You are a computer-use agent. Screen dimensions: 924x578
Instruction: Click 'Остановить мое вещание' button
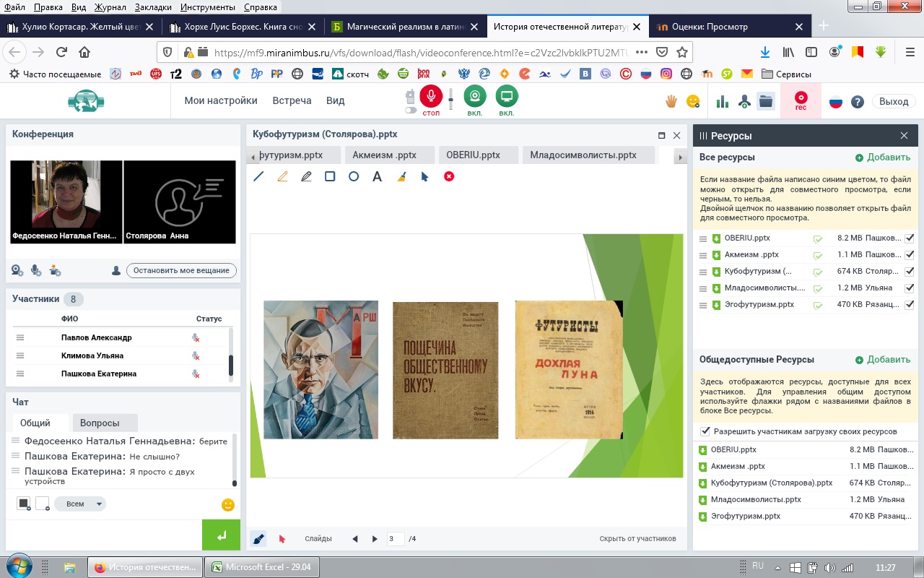[181, 270]
